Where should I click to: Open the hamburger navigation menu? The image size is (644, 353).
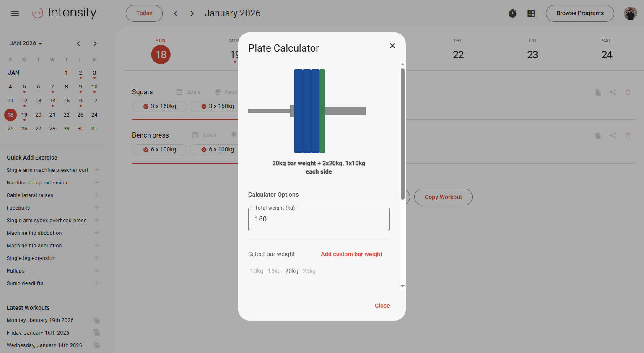pyautogui.click(x=15, y=13)
